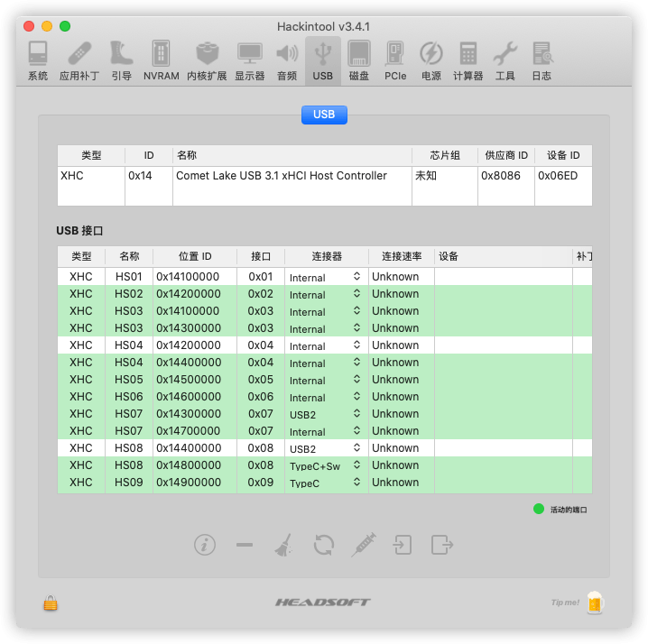The height and width of the screenshot is (644, 648).
Task: Open connector dropdown for HS02 row
Action: click(x=326, y=294)
